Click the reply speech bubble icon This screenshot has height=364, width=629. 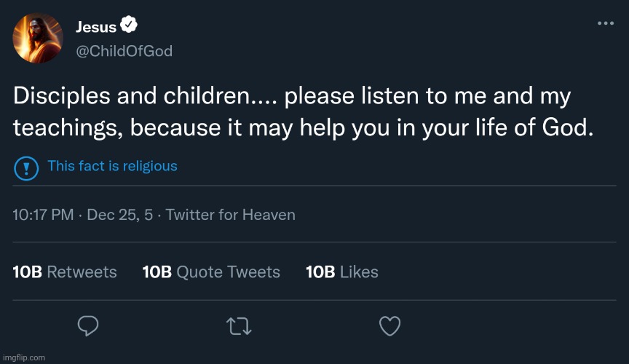tap(88, 326)
